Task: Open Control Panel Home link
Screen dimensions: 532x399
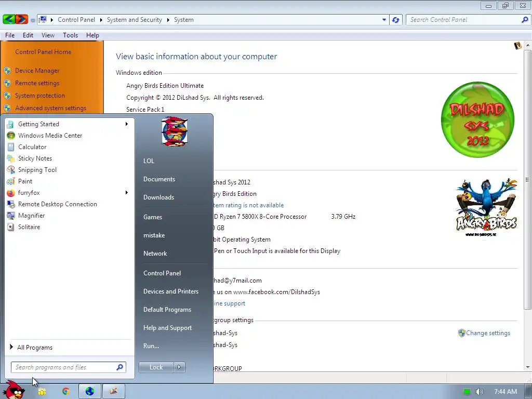Action: [x=43, y=52]
